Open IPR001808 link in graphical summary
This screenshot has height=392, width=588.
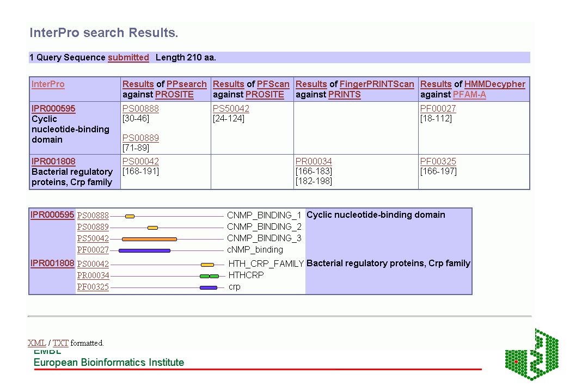tap(52, 264)
